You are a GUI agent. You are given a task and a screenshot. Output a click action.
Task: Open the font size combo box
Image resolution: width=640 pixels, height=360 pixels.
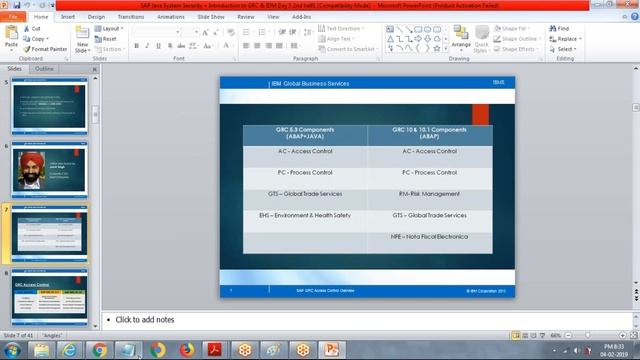coord(190,32)
